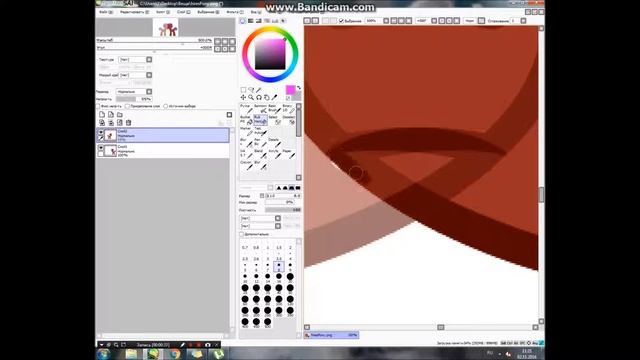The width and height of the screenshot is (640, 360).
Task: Click the undo button above canvas
Action: 307,20
